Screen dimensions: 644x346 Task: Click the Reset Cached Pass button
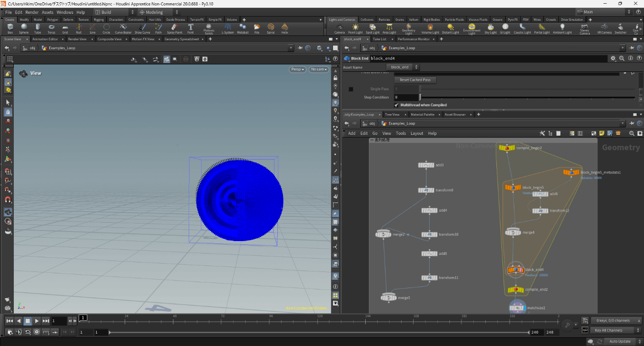[x=415, y=80]
